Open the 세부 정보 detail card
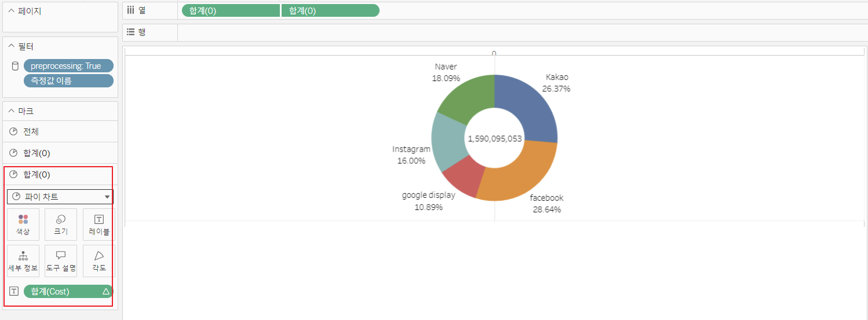This screenshot has width=868, height=320. pos(23,261)
